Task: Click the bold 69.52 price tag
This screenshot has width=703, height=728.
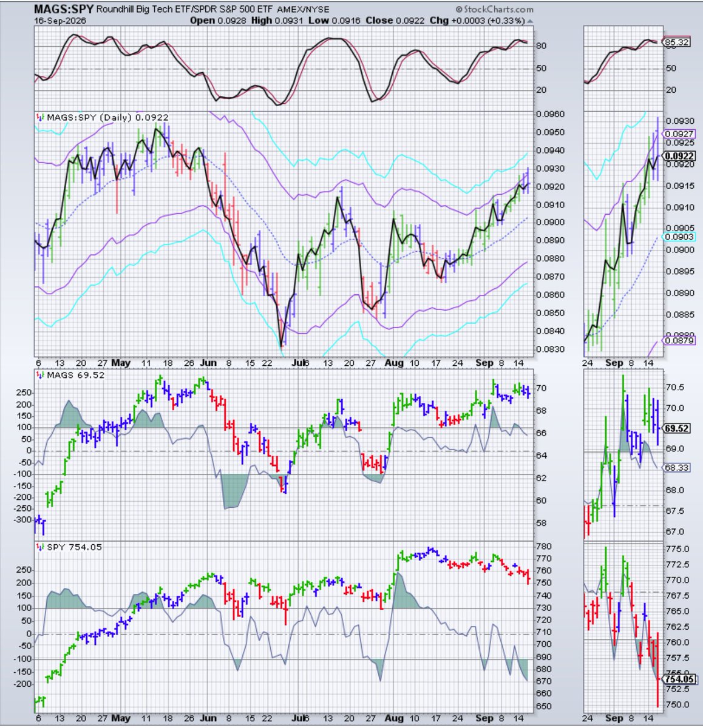Action: click(678, 428)
